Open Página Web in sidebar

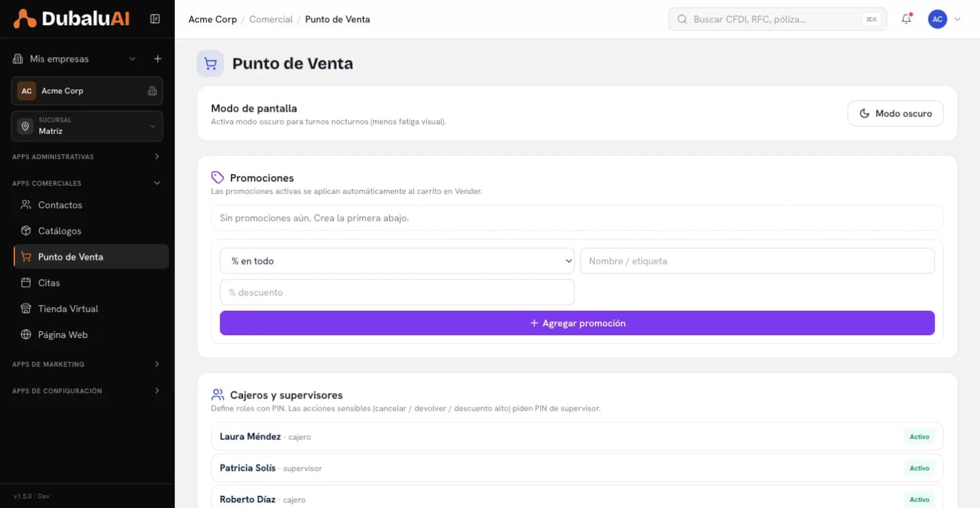pyautogui.click(x=91, y=335)
